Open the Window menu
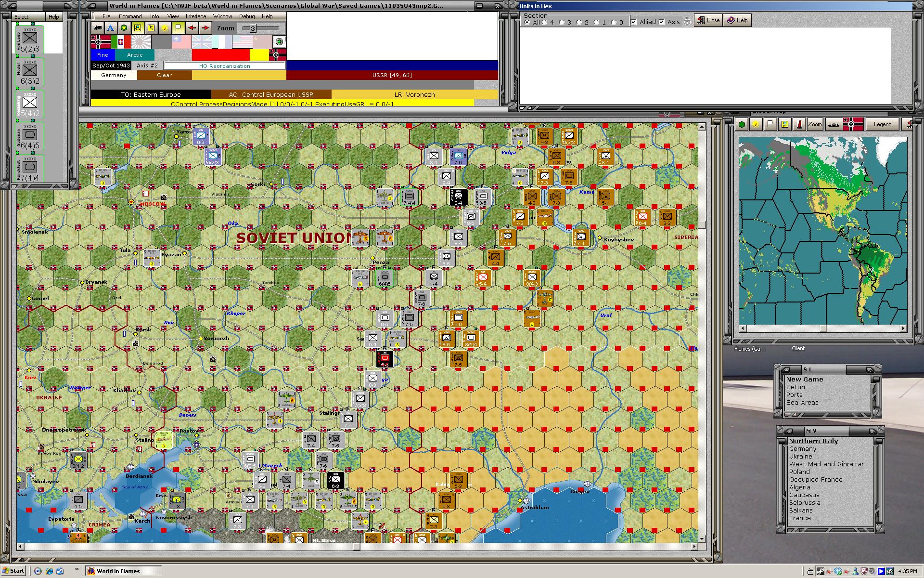Viewport: 924px width, 578px height. [x=222, y=16]
